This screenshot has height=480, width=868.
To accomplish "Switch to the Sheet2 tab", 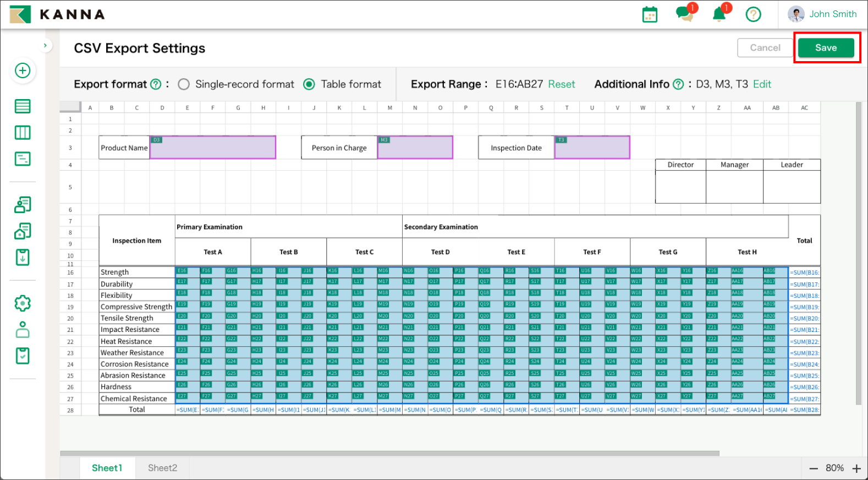I will (x=162, y=468).
